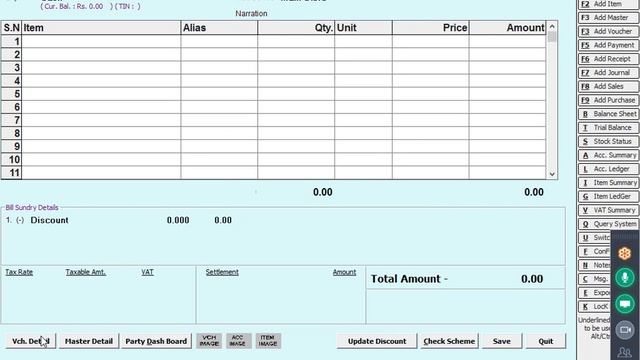640x360 pixels.
Task: Open Party Dash Board
Action: pyautogui.click(x=156, y=341)
